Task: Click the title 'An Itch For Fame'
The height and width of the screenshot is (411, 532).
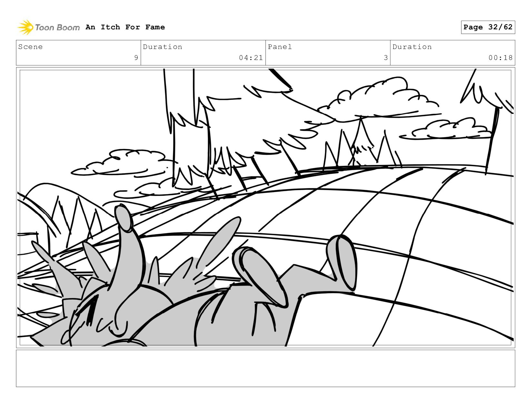Action: coord(125,27)
